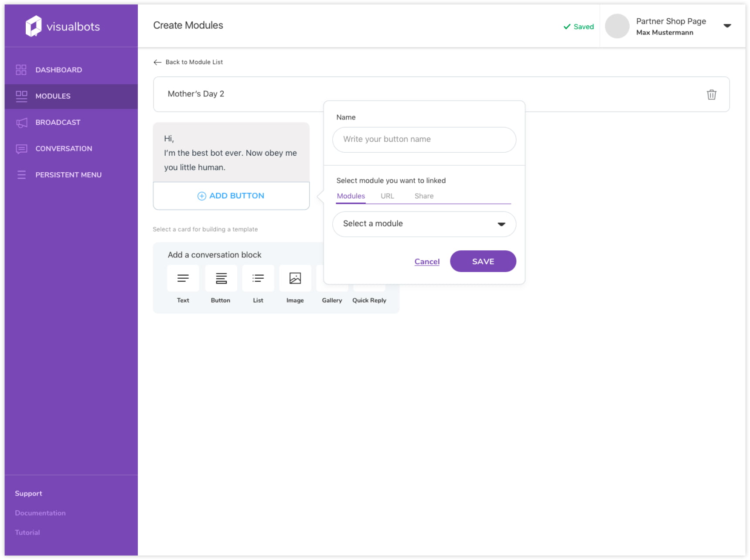
Task: Expand the Partner Shop Page account menu
Action: pyautogui.click(x=727, y=26)
